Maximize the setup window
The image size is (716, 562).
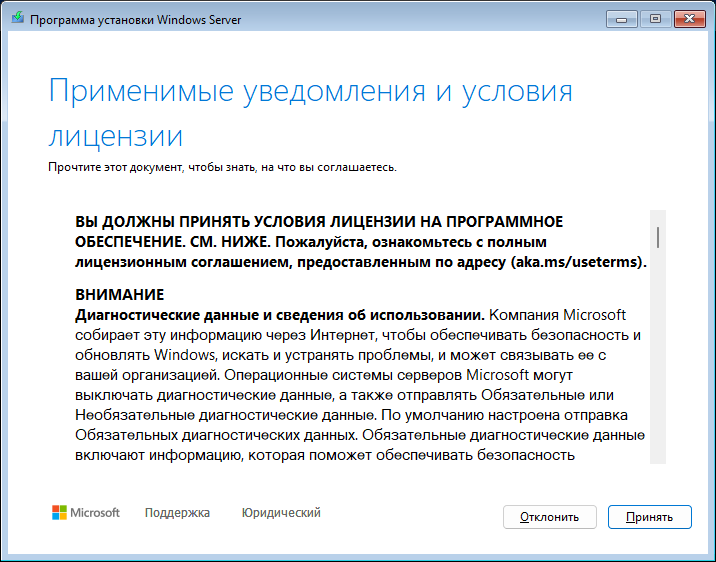click(x=655, y=19)
